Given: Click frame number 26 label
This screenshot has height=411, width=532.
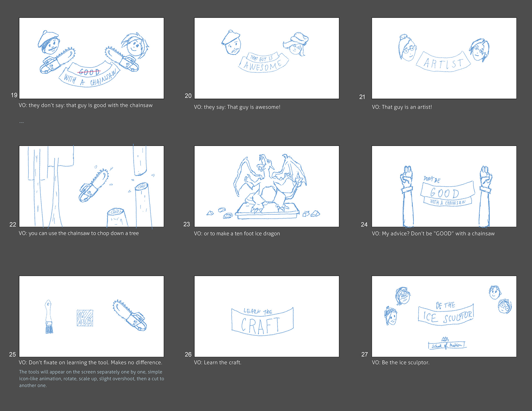Looking at the screenshot, I should [x=188, y=355].
